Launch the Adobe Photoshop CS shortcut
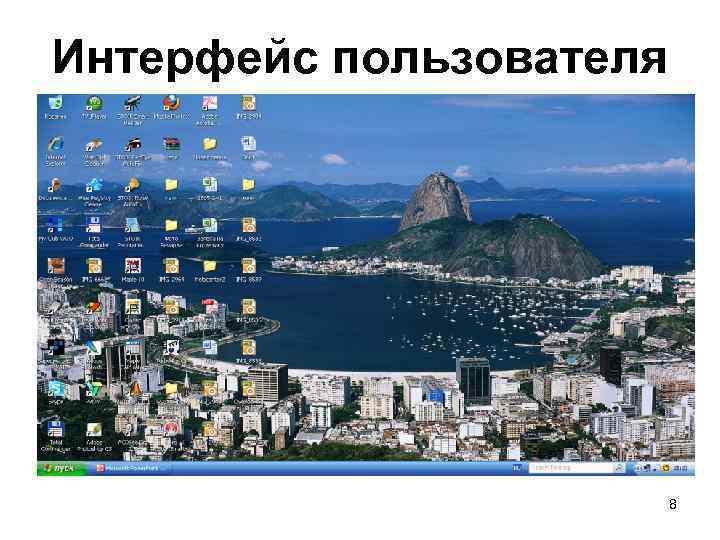Screen dimensions: 720x540 click(x=94, y=436)
